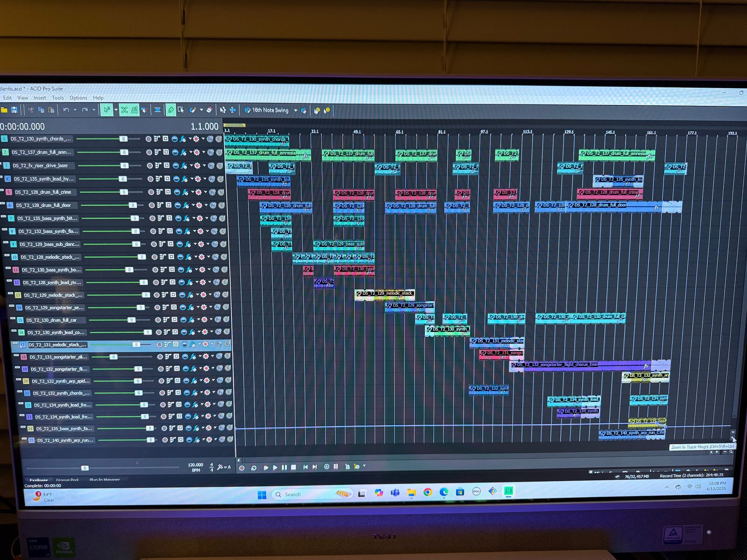Click the Save project icon in toolbar
The width and height of the screenshot is (747, 560).
click(14, 110)
